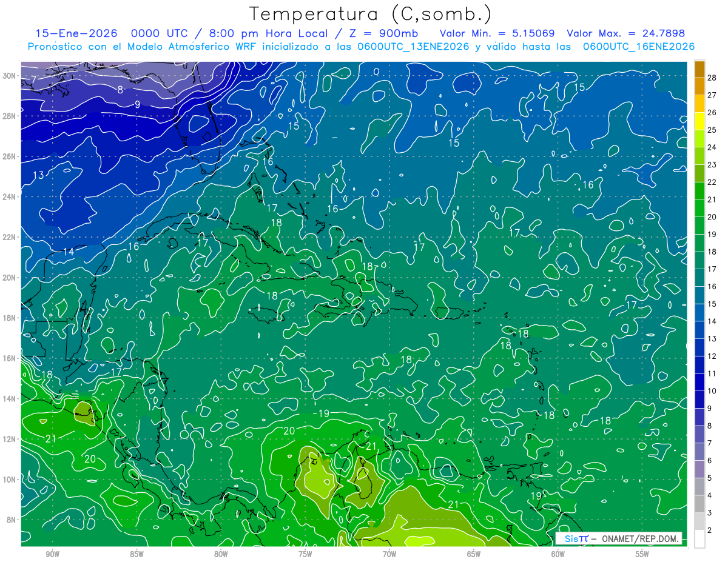Click the "18N" latitude axis label
728x562 pixels.
coord(10,318)
